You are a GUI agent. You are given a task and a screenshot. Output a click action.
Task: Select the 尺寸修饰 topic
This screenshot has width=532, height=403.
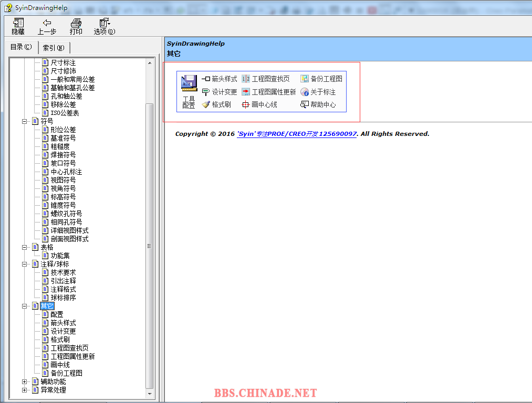[x=63, y=71]
